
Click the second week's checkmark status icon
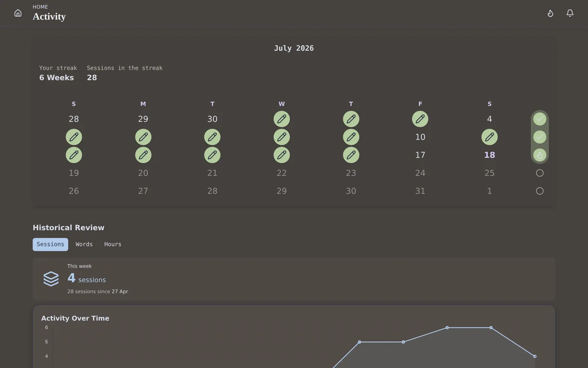click(540, 137)
